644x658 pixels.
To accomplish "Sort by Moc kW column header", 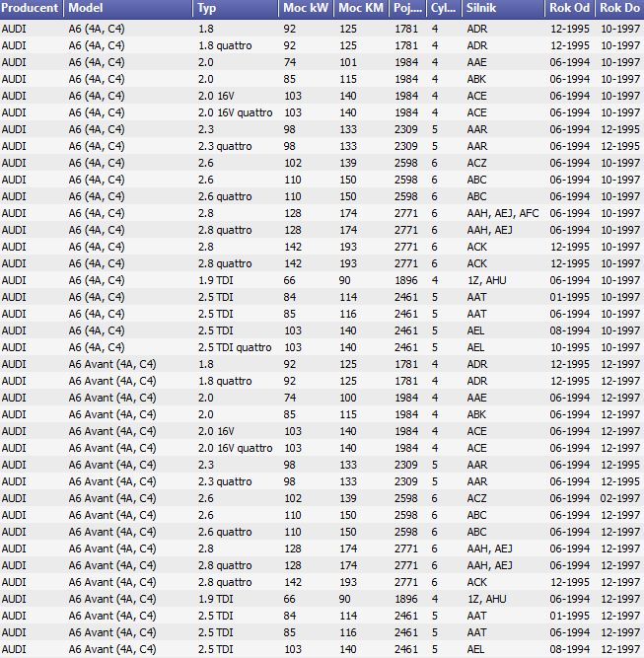I will (306, 9).
